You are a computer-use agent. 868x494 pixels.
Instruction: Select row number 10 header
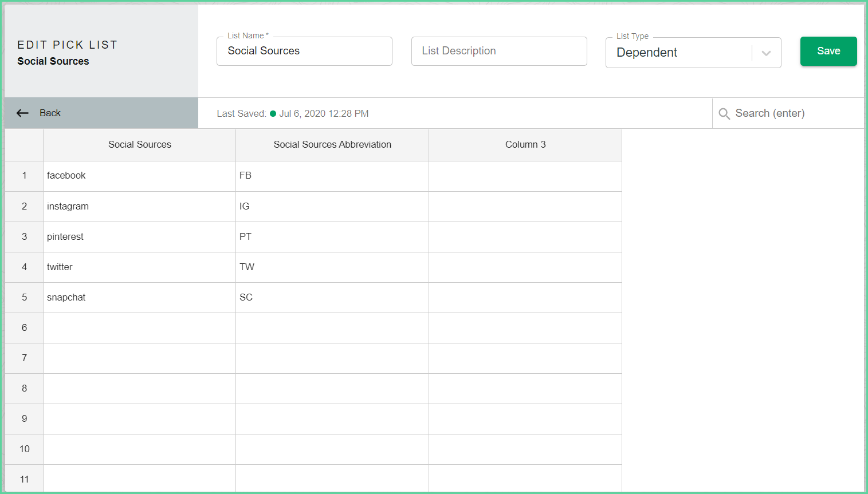pyautogui.click(x=24, y=449)
